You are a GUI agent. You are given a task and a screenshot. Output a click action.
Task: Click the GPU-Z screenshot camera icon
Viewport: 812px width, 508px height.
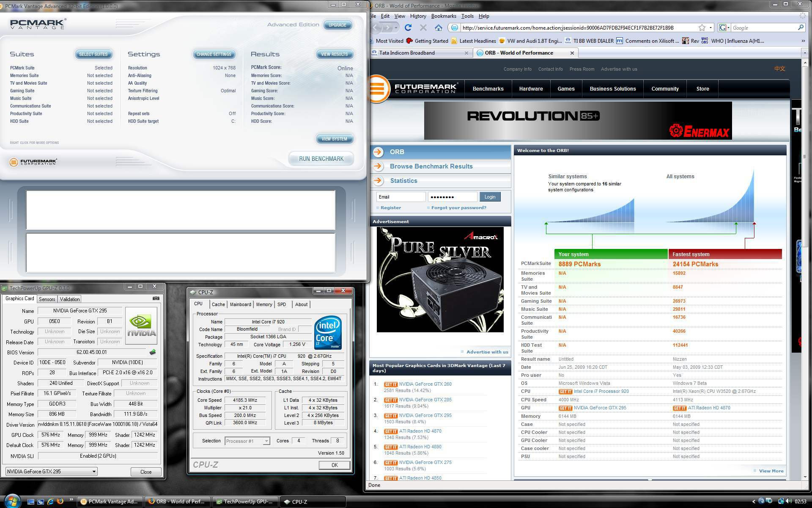tap(156, 298)
